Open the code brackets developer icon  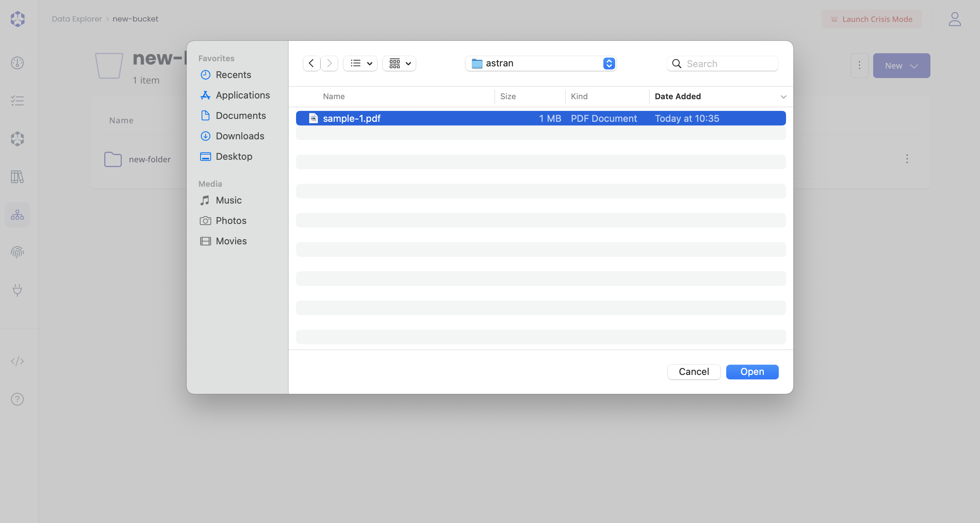[x=17, y=361]
